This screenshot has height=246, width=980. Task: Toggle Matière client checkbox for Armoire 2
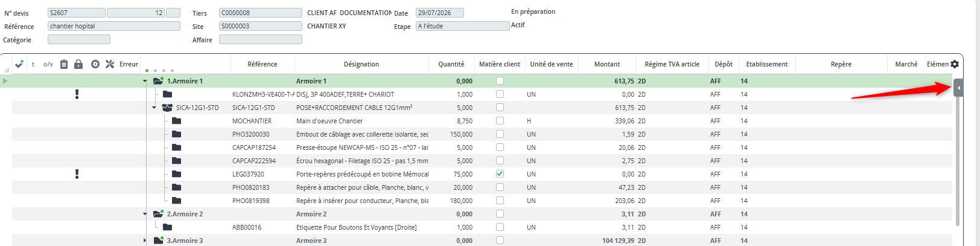tap(500, 214)
